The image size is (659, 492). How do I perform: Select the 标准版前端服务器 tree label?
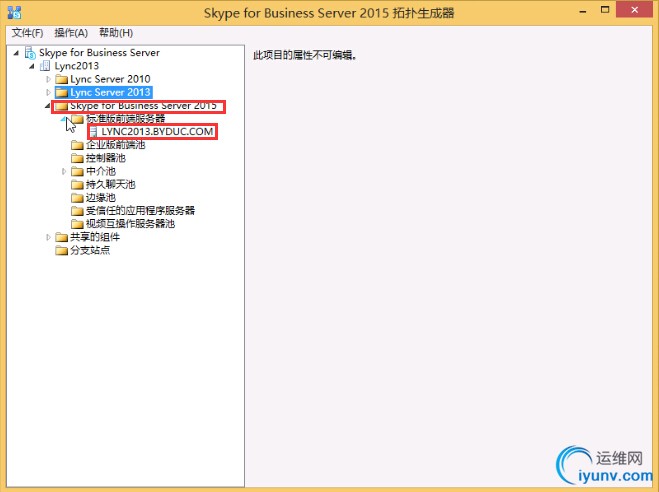click(x=126, y=119)
